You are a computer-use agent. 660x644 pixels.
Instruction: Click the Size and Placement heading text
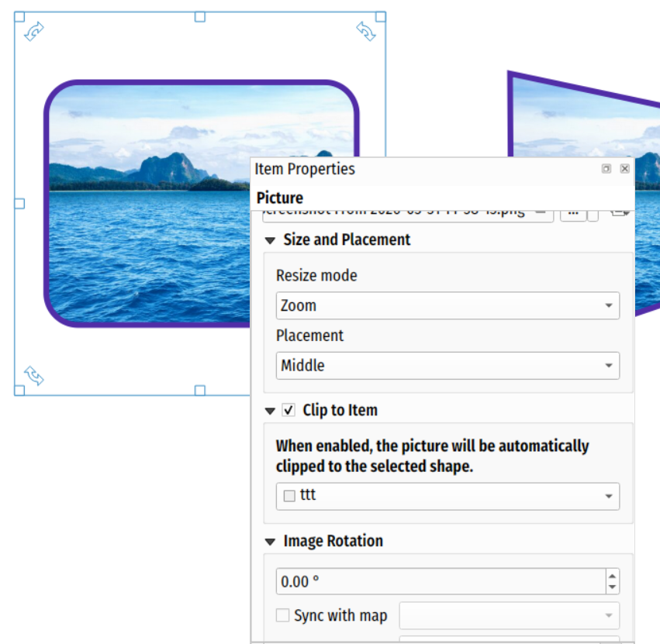coord(347,239)
